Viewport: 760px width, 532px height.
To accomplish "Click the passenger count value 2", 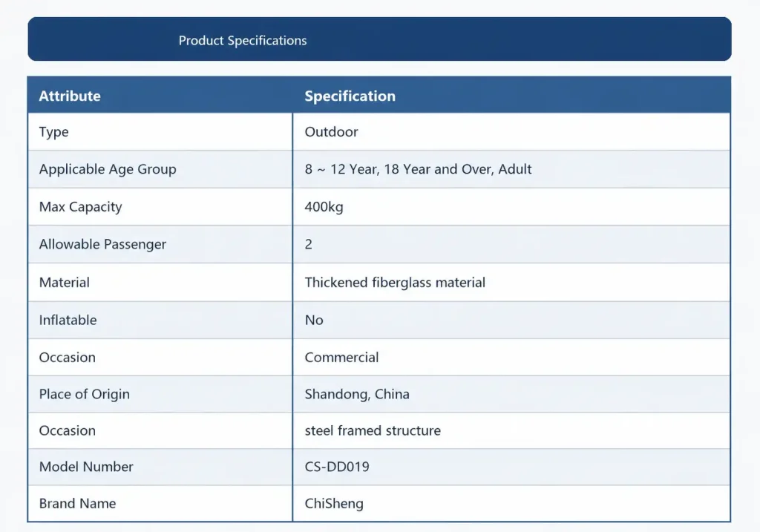I will 308,244.
